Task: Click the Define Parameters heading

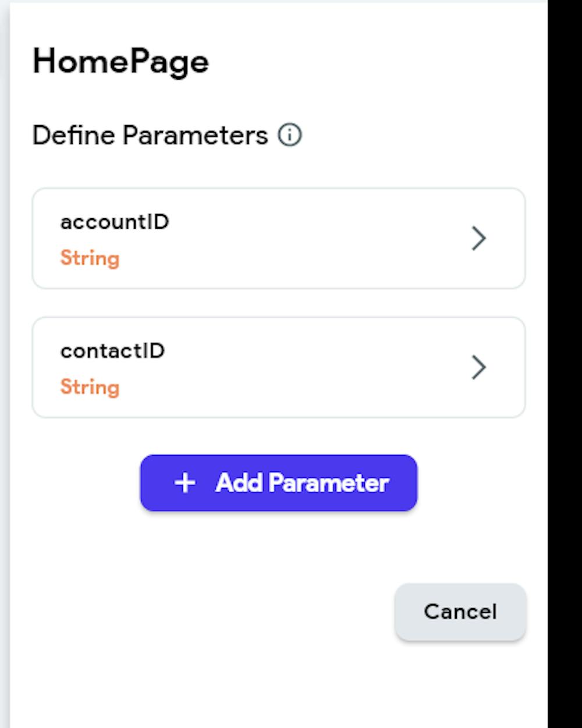Action: coord(150,135)
